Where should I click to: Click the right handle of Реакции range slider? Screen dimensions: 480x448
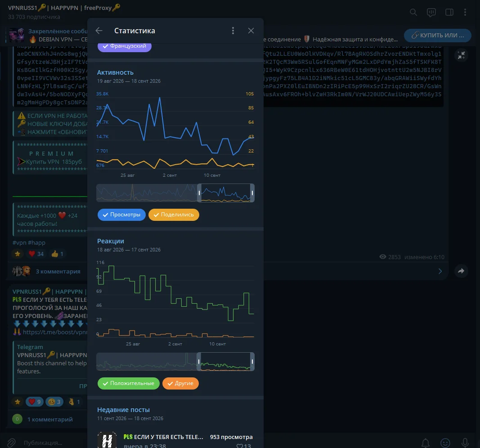252,361
